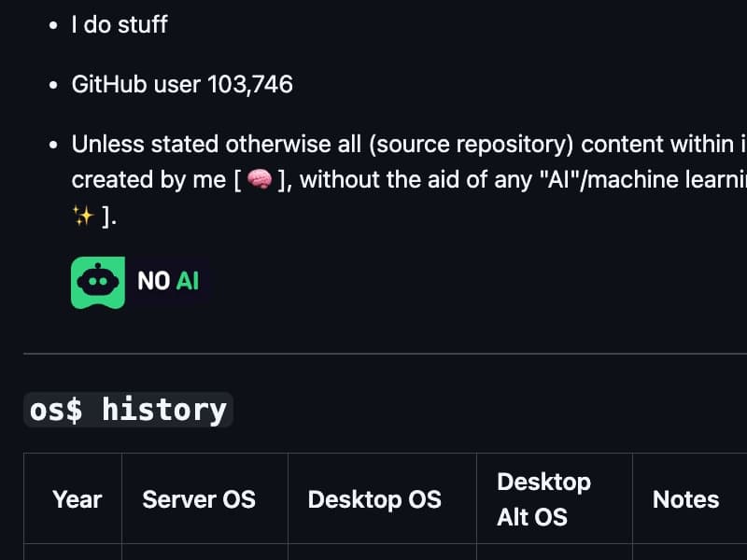Click the pink brain emoji

coord(260,179)
